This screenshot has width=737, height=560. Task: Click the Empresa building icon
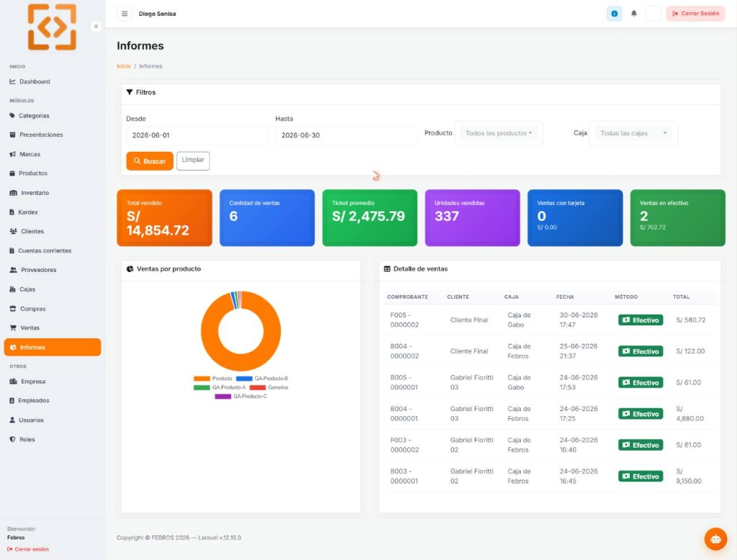pyautogui.click(x=13, y=381)
